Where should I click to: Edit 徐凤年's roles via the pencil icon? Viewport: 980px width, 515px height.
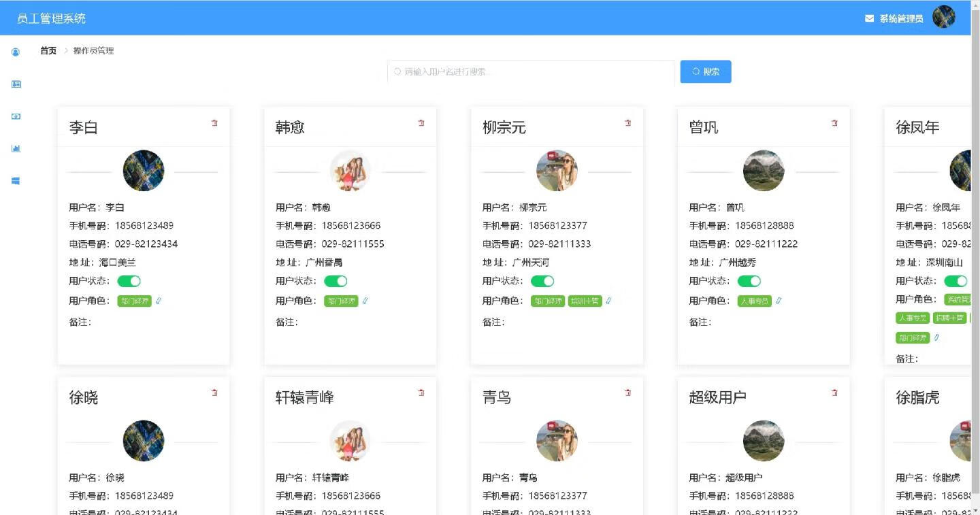(937, 337)
